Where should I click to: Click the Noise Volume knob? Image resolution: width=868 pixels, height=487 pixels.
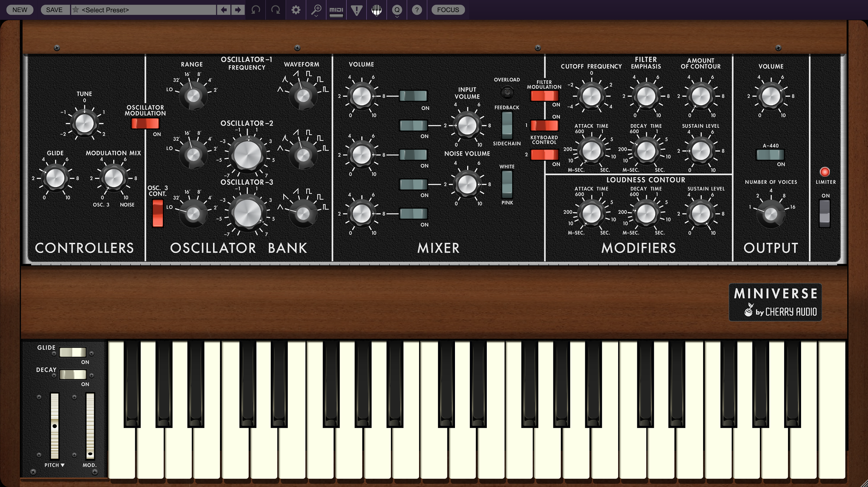coord(467,184)
